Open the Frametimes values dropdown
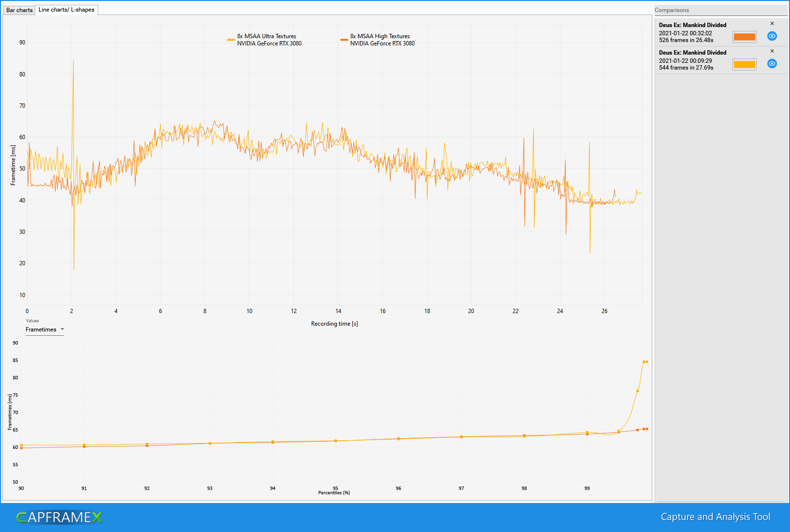 coord(45,330)
